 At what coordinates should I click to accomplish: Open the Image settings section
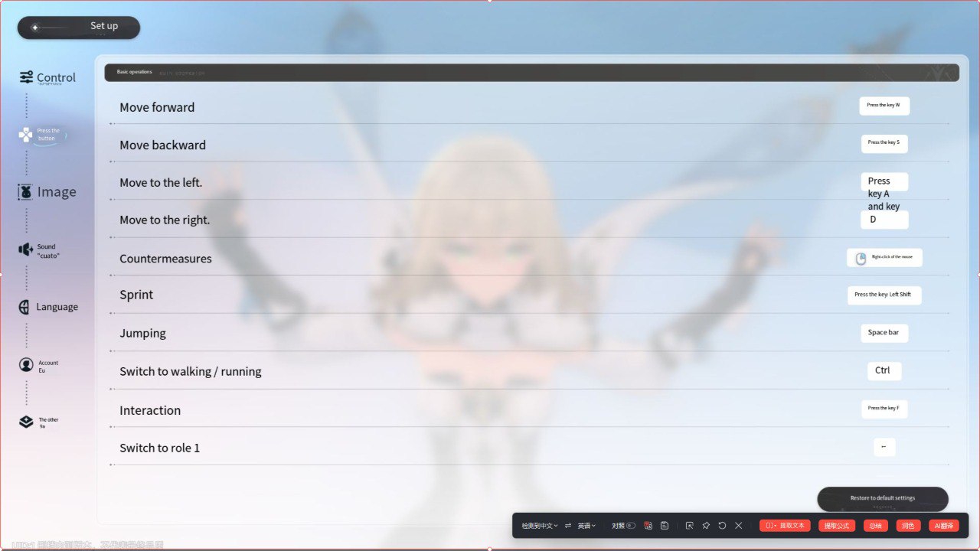(x=47, y=192)
